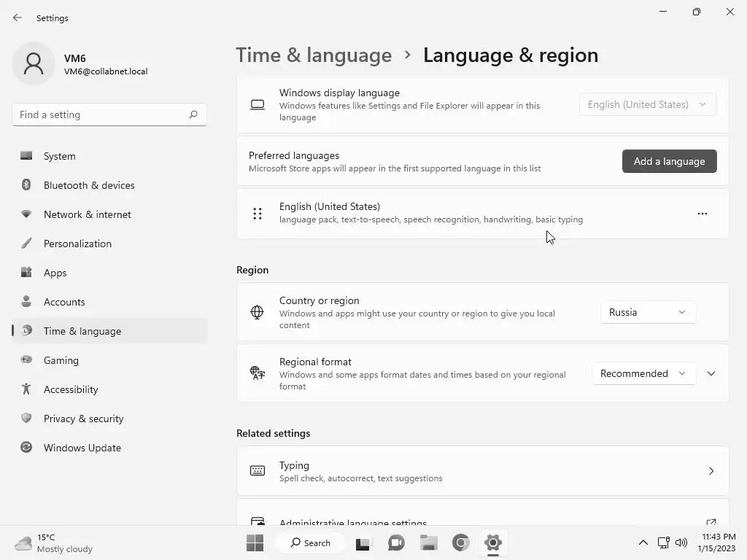This screenshot has height=560, width=747.
Task: Click the volume speaker icon in tray
Action: coord(681,542)
